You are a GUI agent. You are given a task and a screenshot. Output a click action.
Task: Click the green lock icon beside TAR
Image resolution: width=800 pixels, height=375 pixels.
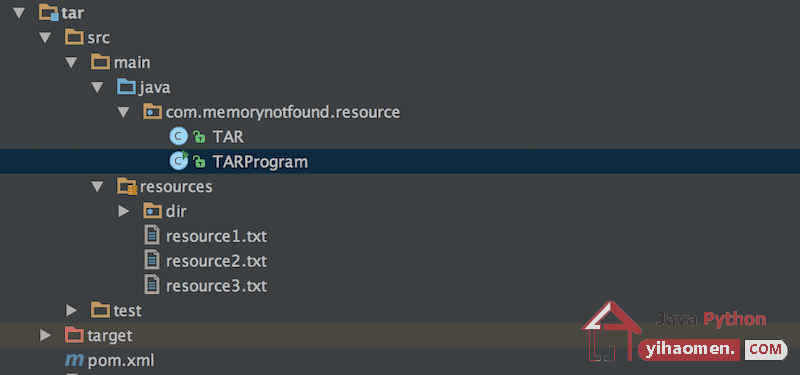pos(199,137)
